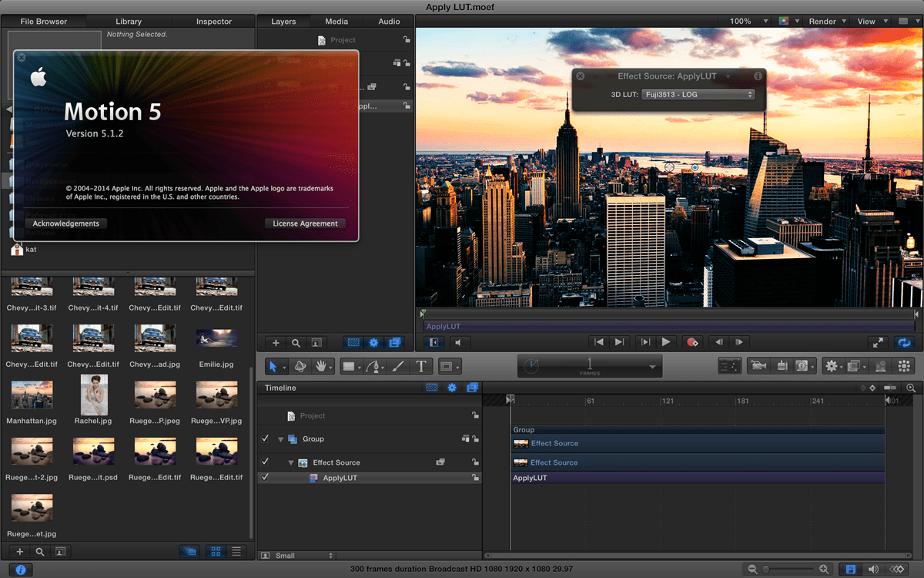Image resolution: width=924 pixels, height=578 pixels.
Task: Click the plus button in the File Browser
Action: click(20, 551)
